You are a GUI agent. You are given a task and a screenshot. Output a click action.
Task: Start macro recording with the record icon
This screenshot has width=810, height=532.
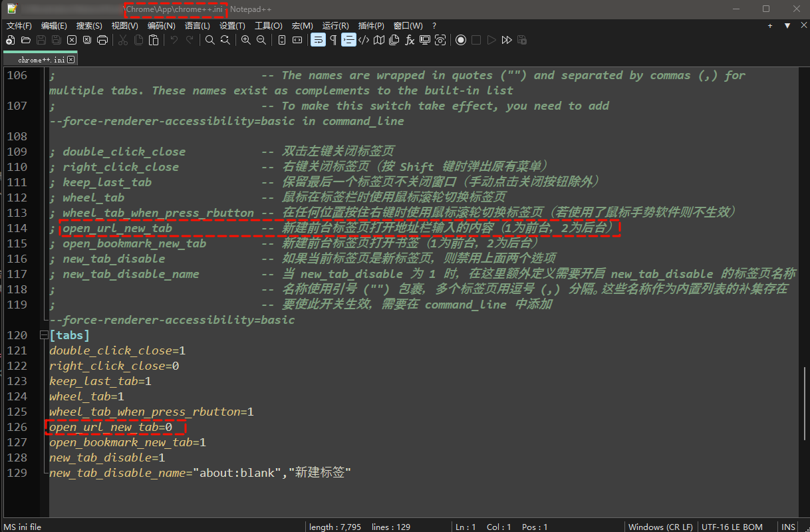(x=460, y=41)
